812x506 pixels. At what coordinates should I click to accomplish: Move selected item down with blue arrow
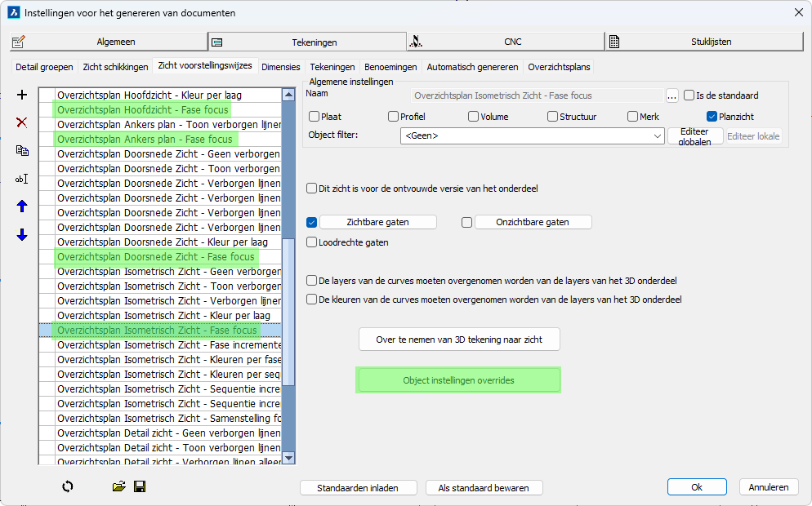point(22,235)
